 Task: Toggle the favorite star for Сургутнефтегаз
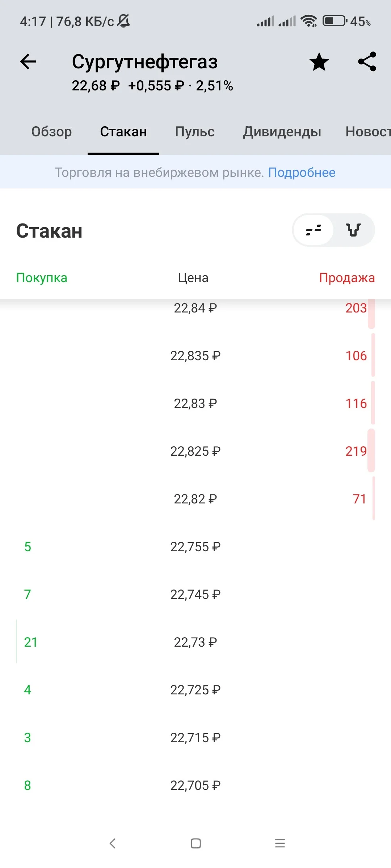pyautogui.click(x=319, y=61)
